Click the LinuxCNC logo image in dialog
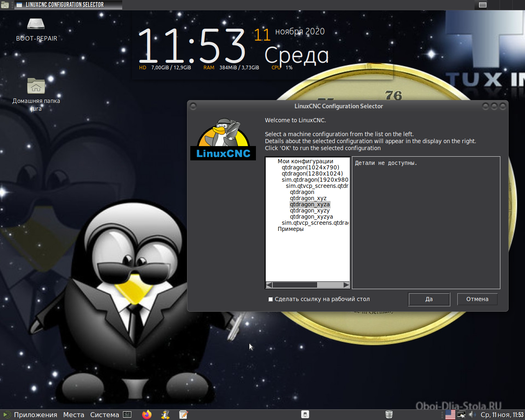Viewport: 525px width, 420px height. [x=223, y=139]
